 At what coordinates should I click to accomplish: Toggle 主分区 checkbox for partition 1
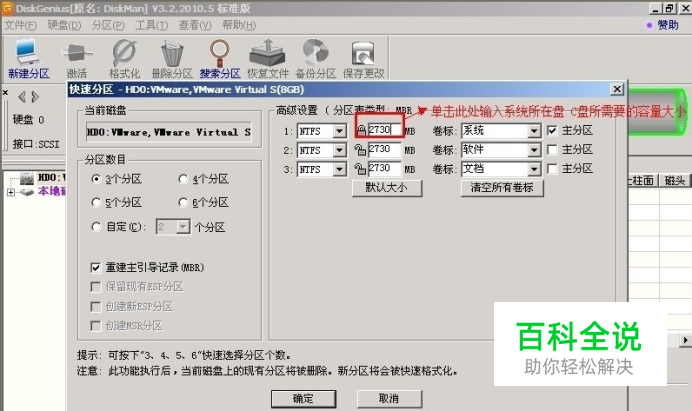click(552, 131)
